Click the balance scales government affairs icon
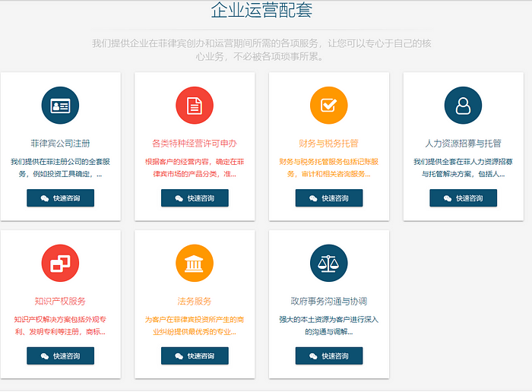The height and width of the screenshot is (392, 532). tap(328, 264)
